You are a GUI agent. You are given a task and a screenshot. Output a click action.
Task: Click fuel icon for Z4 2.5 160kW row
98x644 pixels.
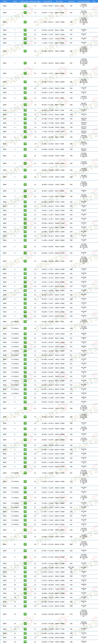coord(25,633)
